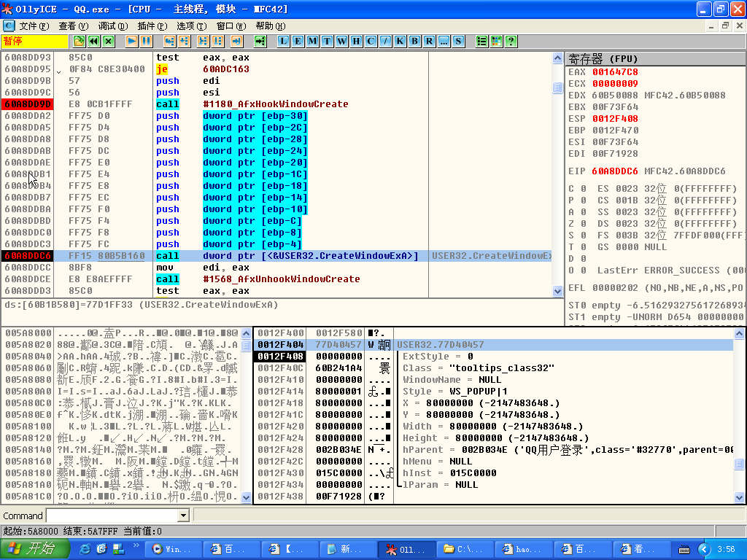
Task: Open Memory map with M button
Action: [312, 41]
